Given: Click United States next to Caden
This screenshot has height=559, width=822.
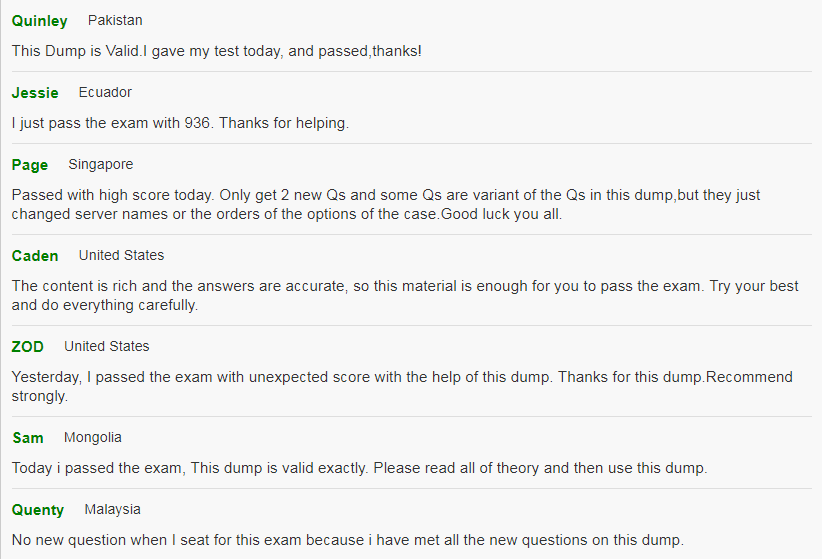Looking at the screenshot, I should pos(121,255).
